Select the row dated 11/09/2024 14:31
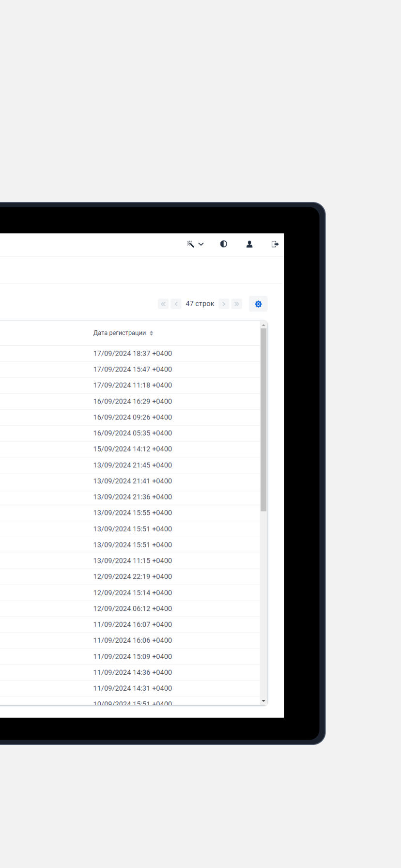 tap(132, 688)
